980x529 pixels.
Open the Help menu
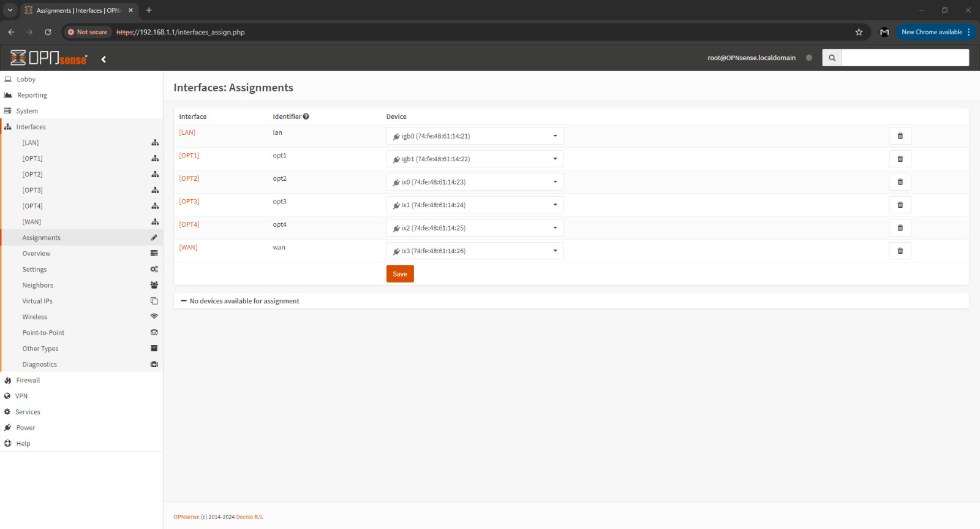click(x=81, y=444)
